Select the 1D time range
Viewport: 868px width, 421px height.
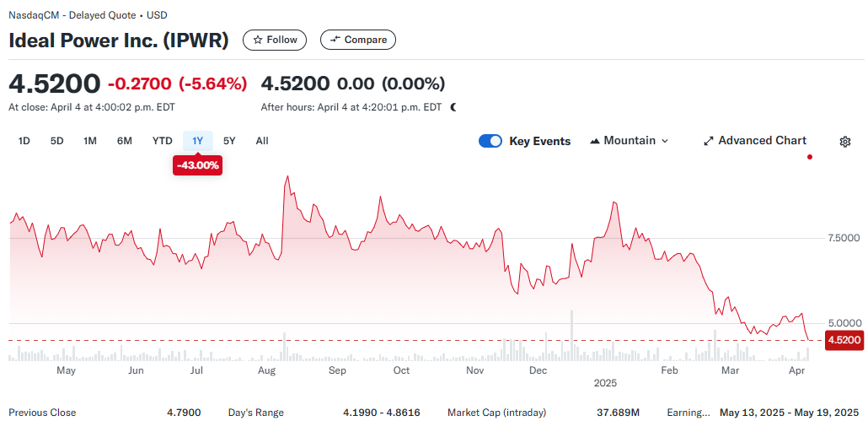point(24,141)
